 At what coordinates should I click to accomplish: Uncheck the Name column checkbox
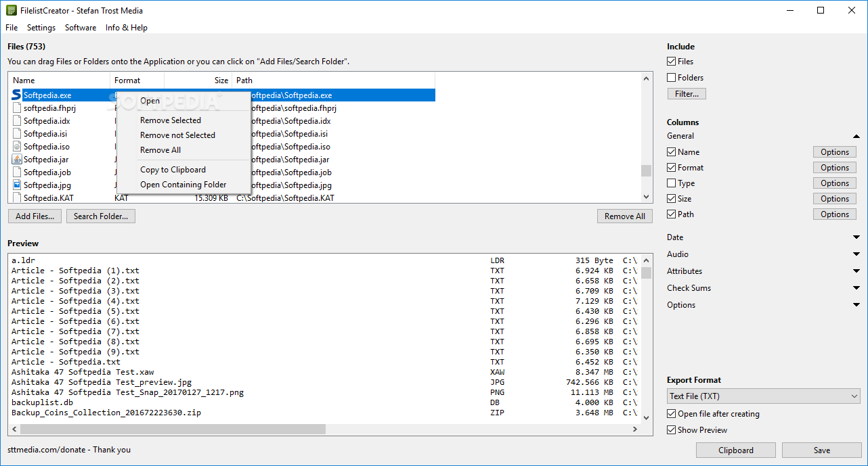click(672, 152)
